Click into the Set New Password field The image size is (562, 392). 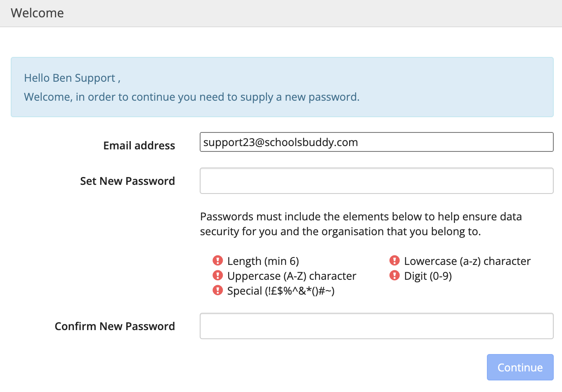coord(376,181)
